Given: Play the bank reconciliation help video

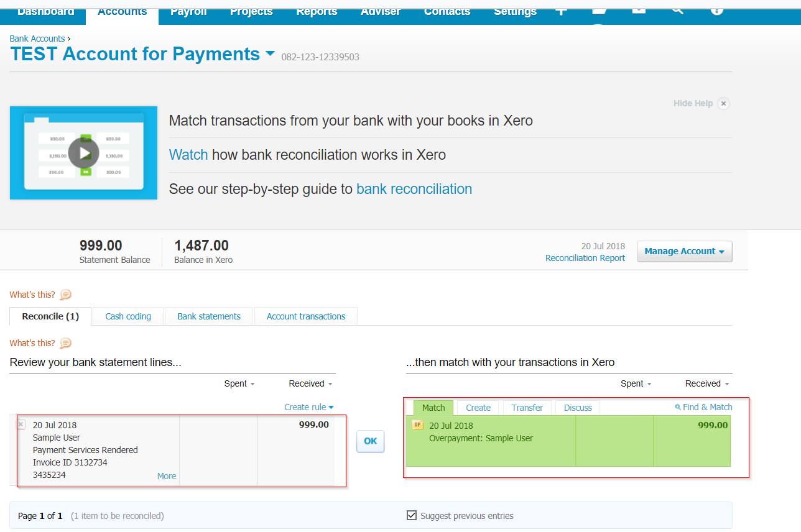Looking at the screenshot, I should 83,153.
